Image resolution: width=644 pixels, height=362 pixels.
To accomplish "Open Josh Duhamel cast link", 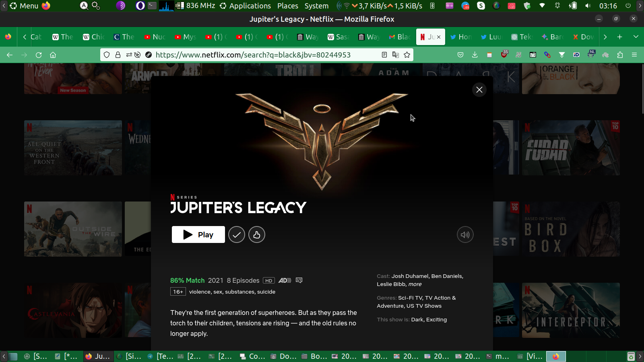I will [x=410, y=276].
